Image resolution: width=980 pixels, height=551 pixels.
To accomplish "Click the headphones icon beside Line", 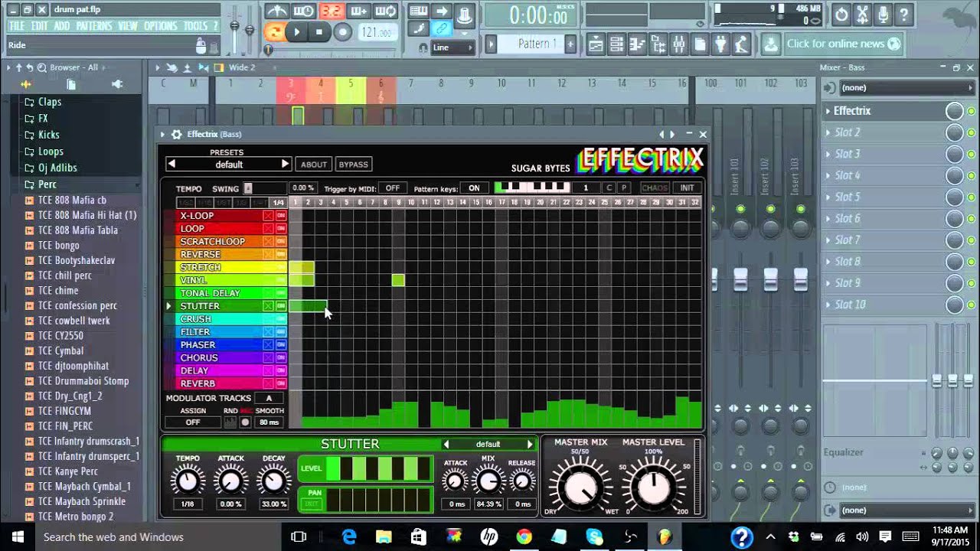I will pos(423,47).
